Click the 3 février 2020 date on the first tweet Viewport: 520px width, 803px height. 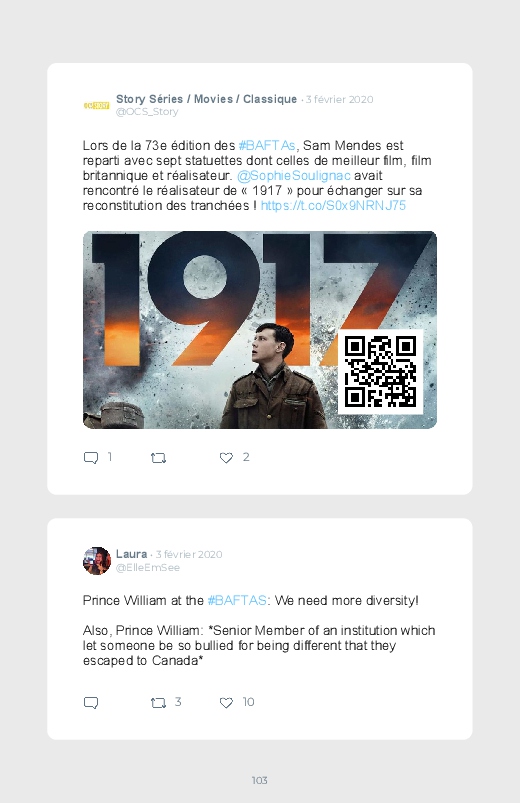pyautogui.click(x=339, y=99)
